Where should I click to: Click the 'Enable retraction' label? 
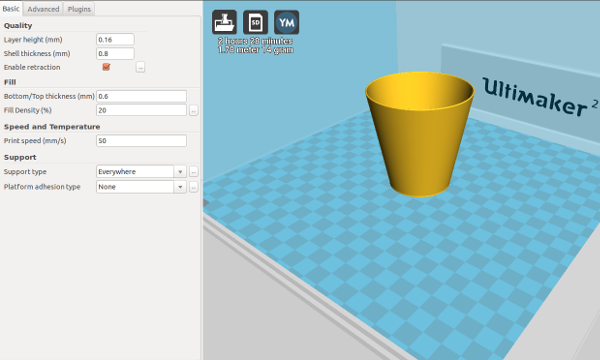[32, 67]
